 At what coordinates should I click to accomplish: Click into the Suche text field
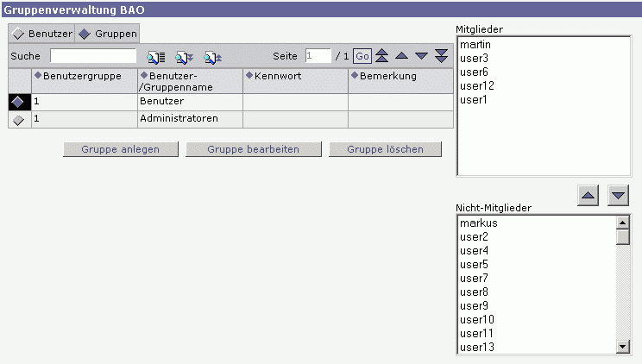click(x=92, y=56)
